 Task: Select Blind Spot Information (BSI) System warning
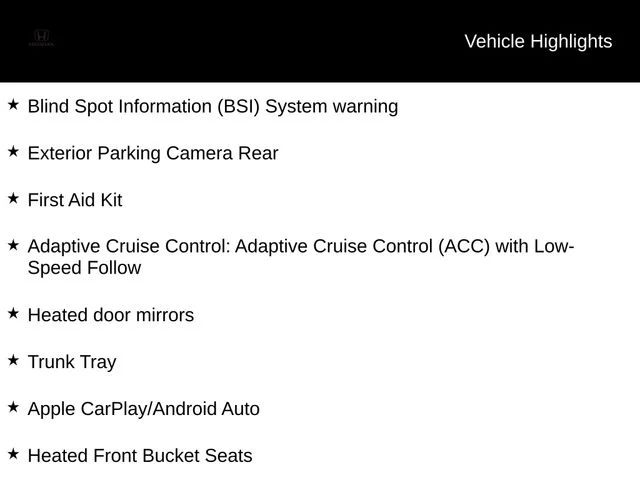click(x=213, y=107)
